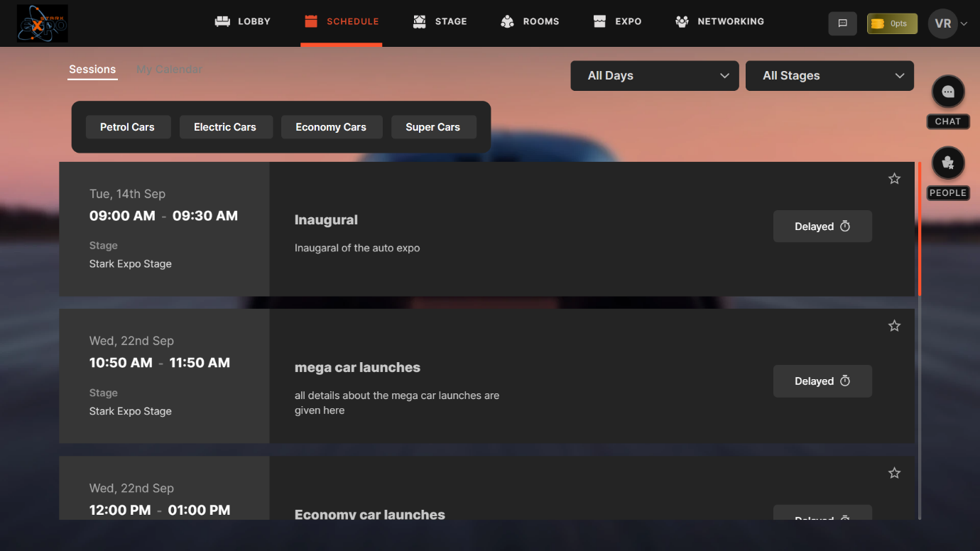980x551 pixels.
Task: Switch to My Calendar tab
Action: [170, 70]
